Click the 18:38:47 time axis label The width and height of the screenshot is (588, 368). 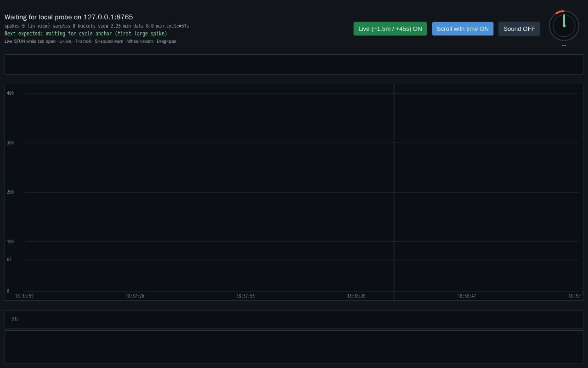(467, 296)
